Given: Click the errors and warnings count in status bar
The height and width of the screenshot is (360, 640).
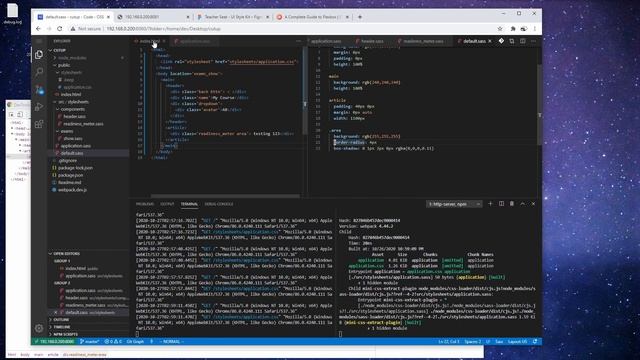Looking at the screenshot, I should (x=113, y=341).
